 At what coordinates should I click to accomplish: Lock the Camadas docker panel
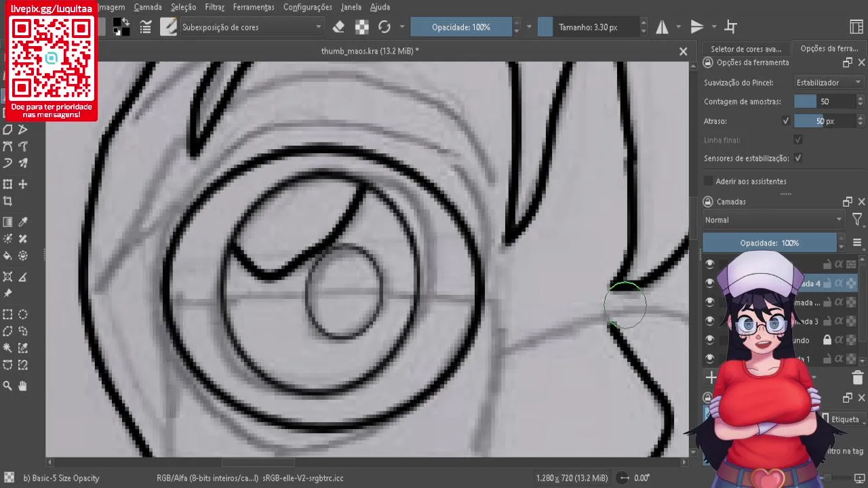pos(708,202)
